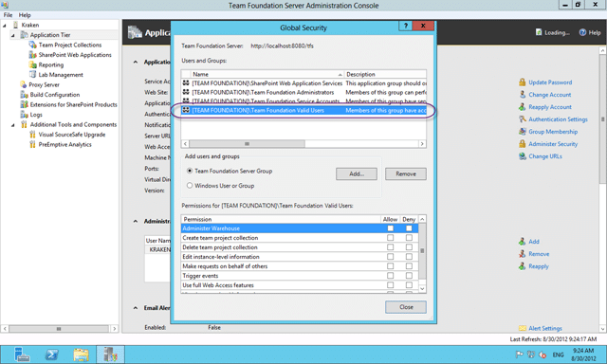Screen dimensions: 607x364
Task: Click the tree pane horizontal scrollbar thumb
Action: click(59, 329)
